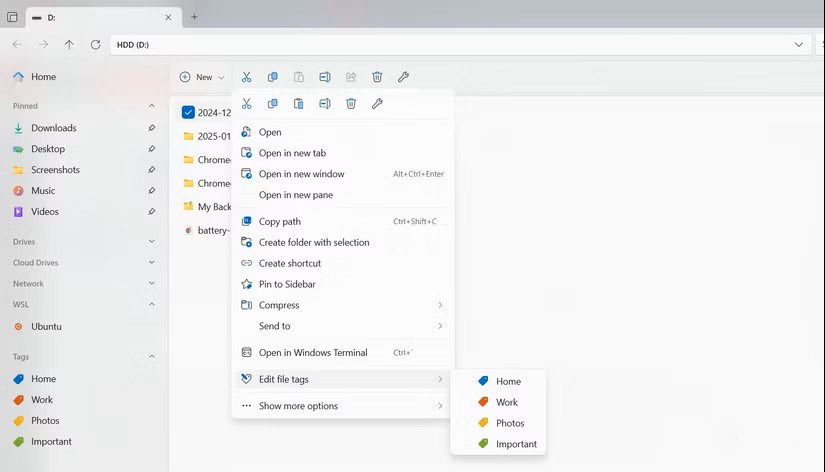
Task: Click the Rename icon in the context menu
Action: tap(325, 104)
